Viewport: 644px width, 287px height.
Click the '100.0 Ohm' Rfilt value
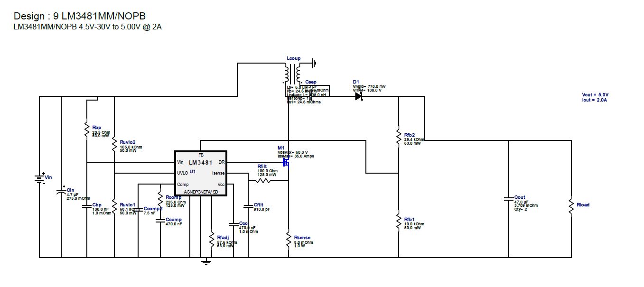pyautogui.click(x=267, y=171)
